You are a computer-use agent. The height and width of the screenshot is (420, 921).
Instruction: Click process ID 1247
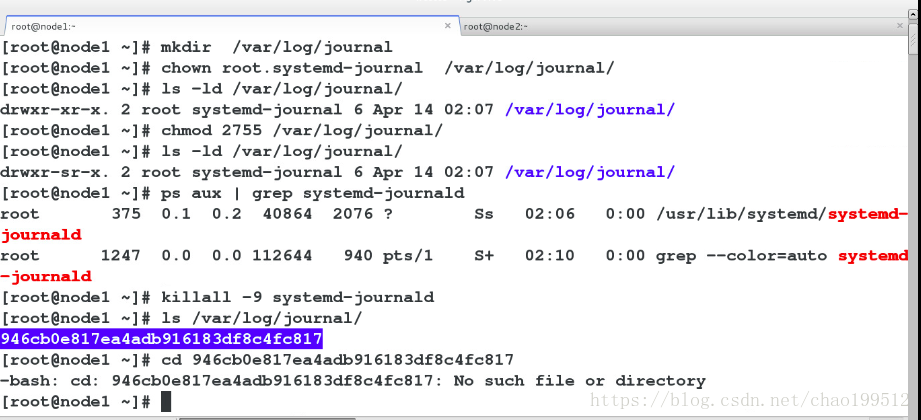coord(121,256)
